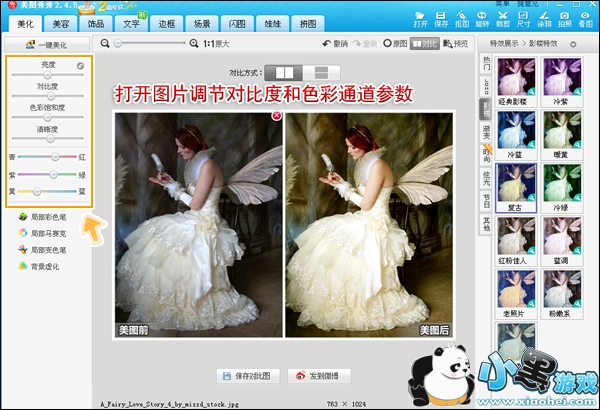
Task: Select the 局部彩色笔 local color pen
Action: pyautogui.click(x=42, y=217)
